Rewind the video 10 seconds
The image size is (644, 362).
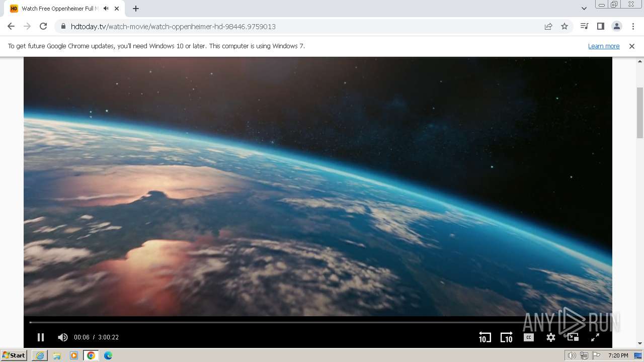click(x=485, y=337)
